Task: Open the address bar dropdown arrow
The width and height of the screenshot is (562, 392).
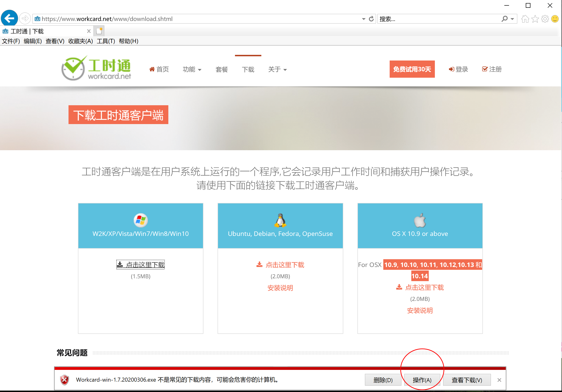Action: coord(364,19)
